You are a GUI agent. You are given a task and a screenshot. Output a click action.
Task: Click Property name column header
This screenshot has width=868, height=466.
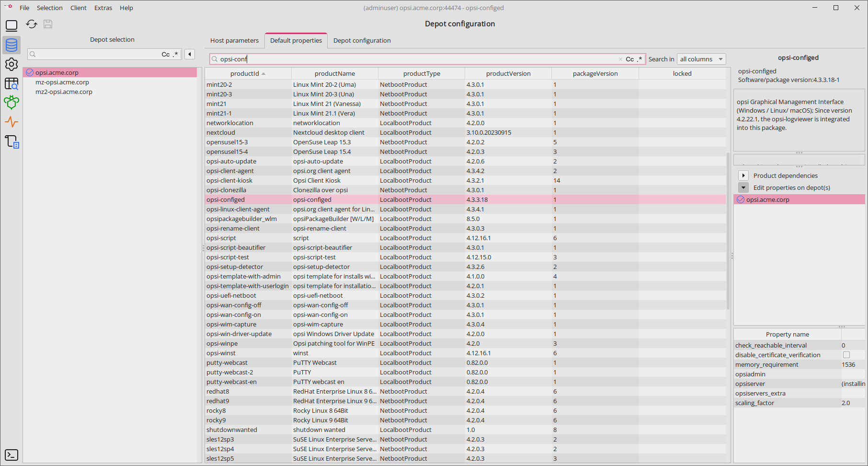click(787, 334)
